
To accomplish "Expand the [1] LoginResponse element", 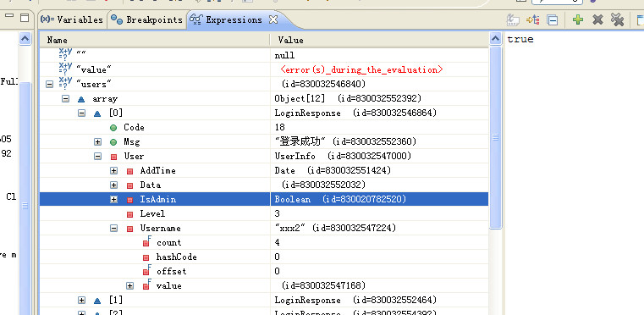I will click(81, 301).
